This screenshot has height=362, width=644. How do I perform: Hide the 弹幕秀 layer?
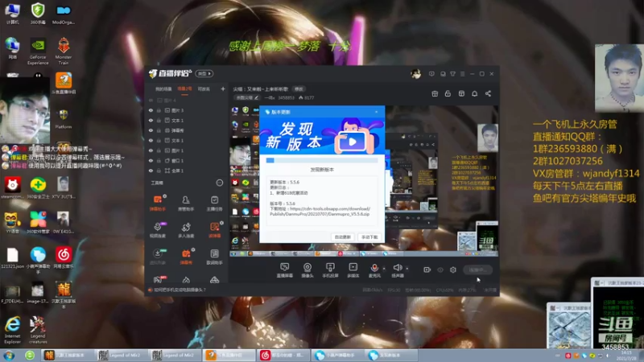click(151, 130)
